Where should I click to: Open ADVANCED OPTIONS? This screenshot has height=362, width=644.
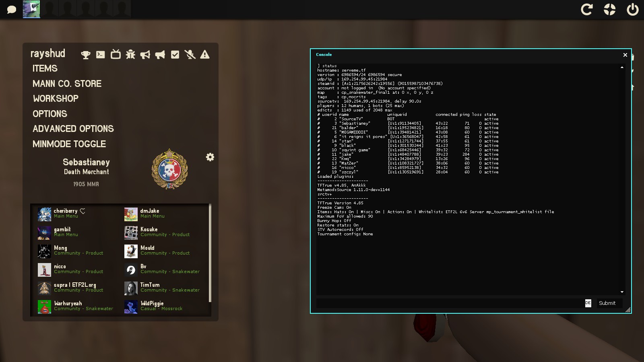[x=73, y=129]
